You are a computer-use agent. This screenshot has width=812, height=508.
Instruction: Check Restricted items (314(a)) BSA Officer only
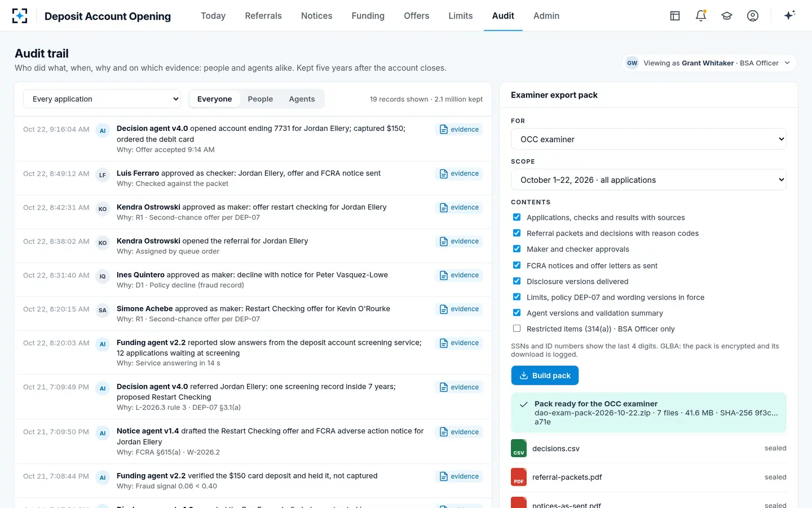pyautogui.click(x=517, y=329)
